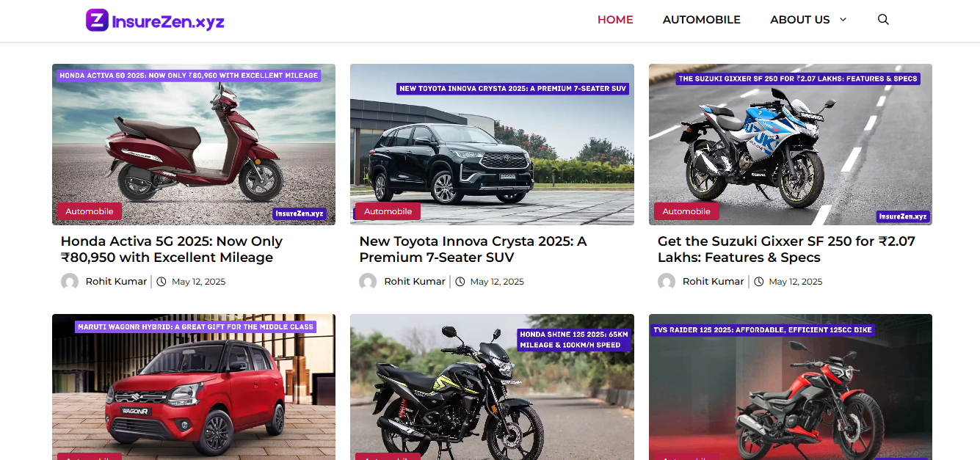
Task: Click the clock icon on Honda Activa card
Action: coord(161,282)
